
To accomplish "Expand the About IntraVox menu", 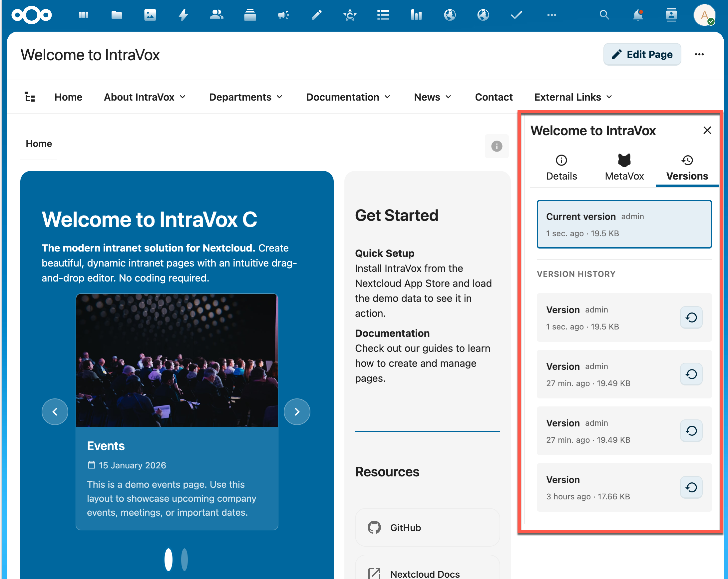I will pyautogui.click(x=145, y=97).
